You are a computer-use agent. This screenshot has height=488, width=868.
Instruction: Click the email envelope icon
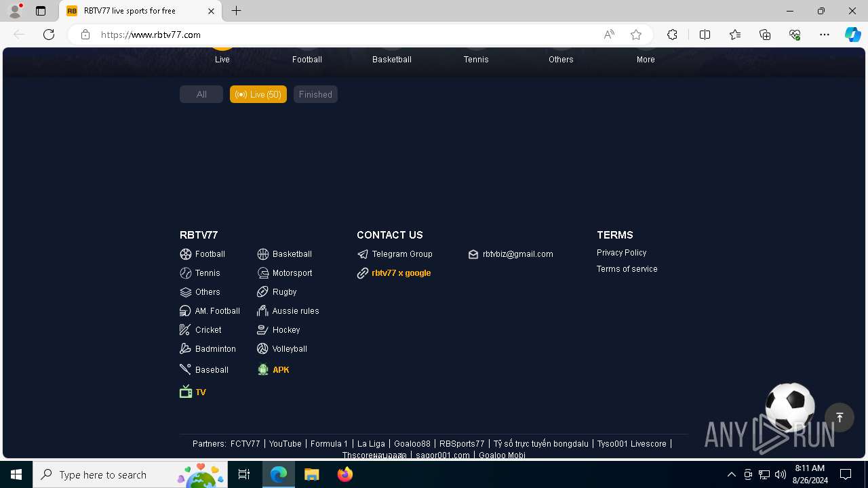tap(473, 254)
